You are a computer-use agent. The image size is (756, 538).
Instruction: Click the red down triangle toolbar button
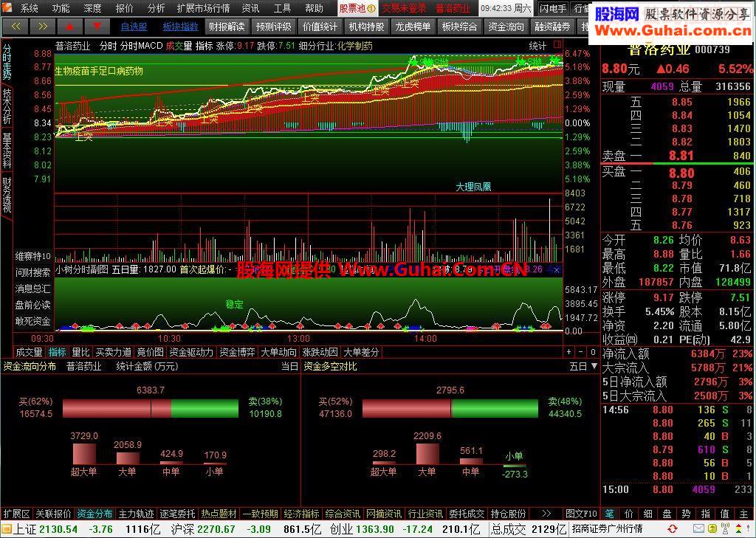97,27
